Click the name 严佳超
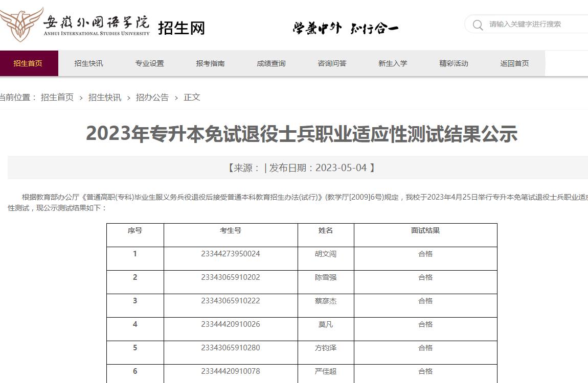This screenshot has width=588, height=383. coord(326,371)
